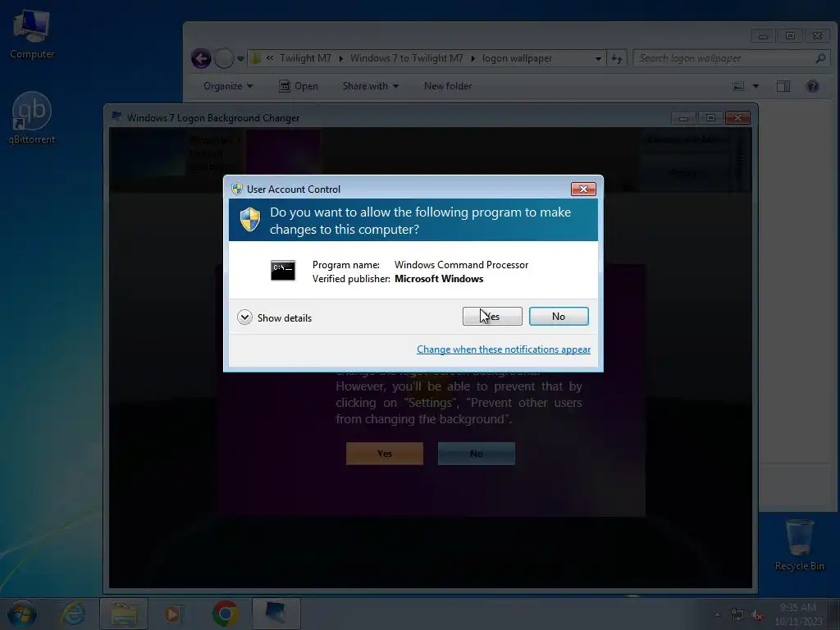Click the search magnifier icon in Explorer

pyautogui.click(x=820, y=58)
